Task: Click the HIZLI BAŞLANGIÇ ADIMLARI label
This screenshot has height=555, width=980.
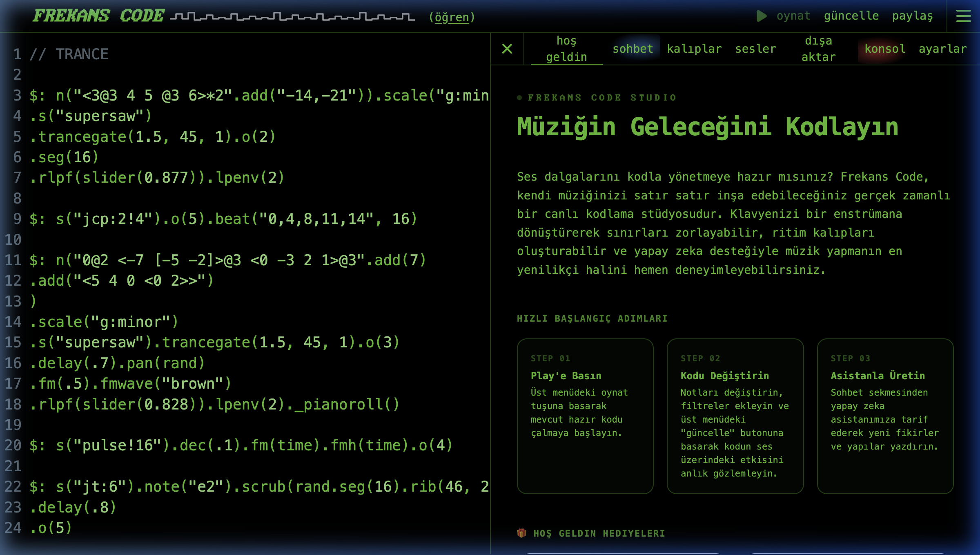Action: 592,318
